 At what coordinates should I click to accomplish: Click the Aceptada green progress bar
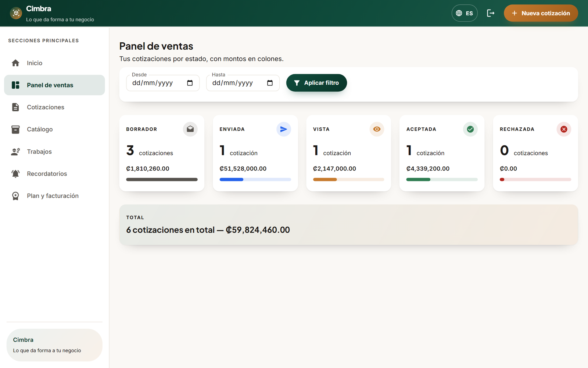click(442, 180)
